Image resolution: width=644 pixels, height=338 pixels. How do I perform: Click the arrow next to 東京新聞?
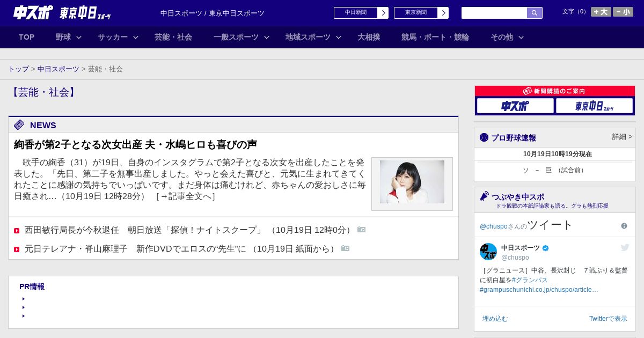(x=443, y=13)
